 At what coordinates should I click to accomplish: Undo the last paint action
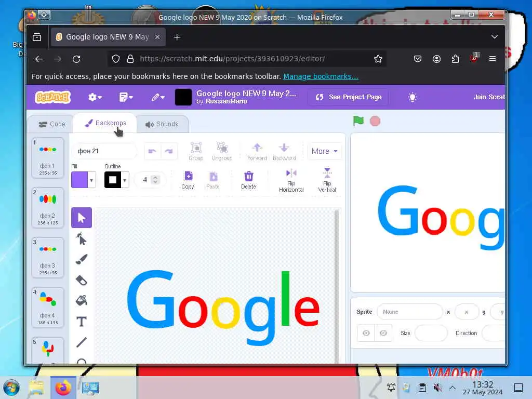152,151
